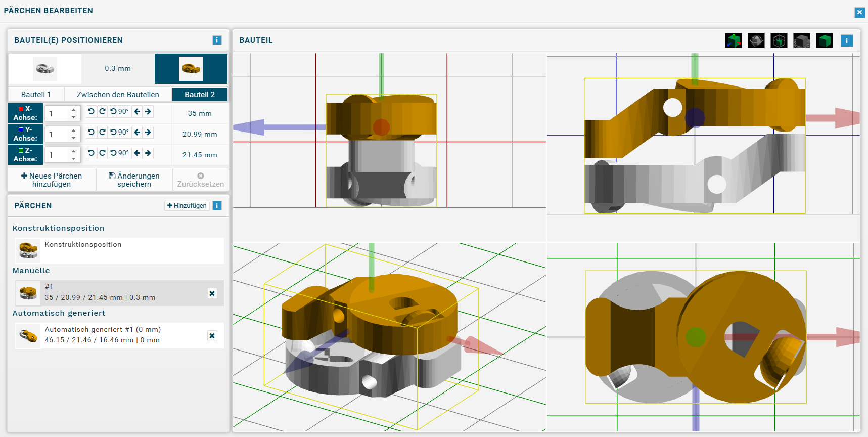Viewport: 868px width, 437px height.
Task: Click 'Änderungen speichern' button
Action: (x=134, y=180)
